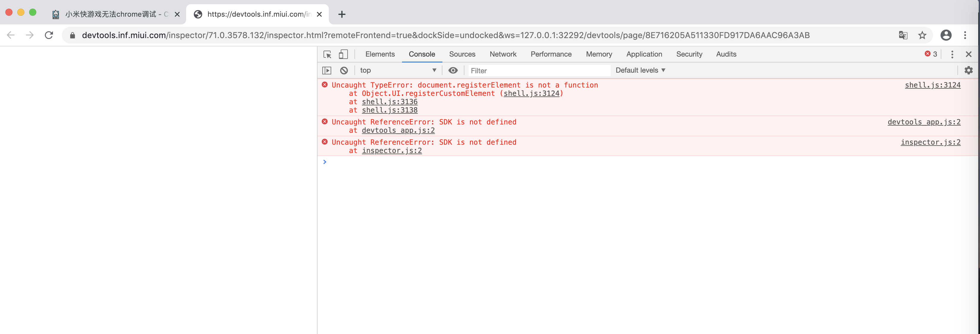Open the top context dropdown
Viewport: 980px width, 334px height.
tap(397, 71)
